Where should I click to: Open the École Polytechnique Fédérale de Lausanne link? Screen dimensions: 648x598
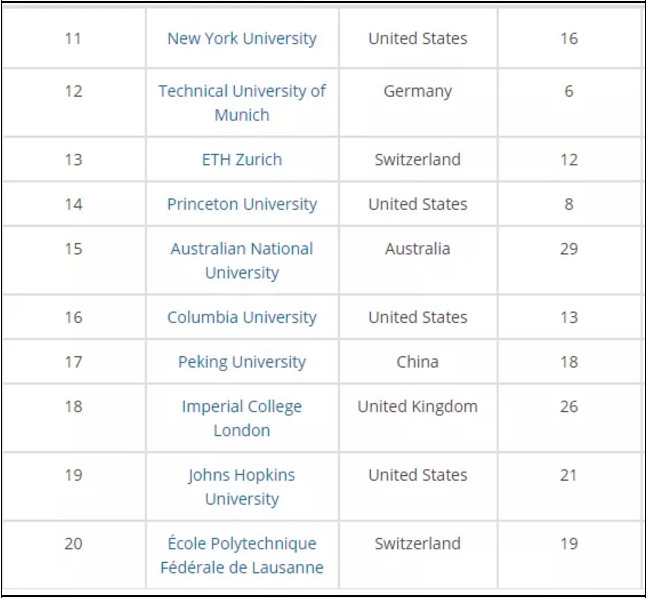click(x=242, y=556)
